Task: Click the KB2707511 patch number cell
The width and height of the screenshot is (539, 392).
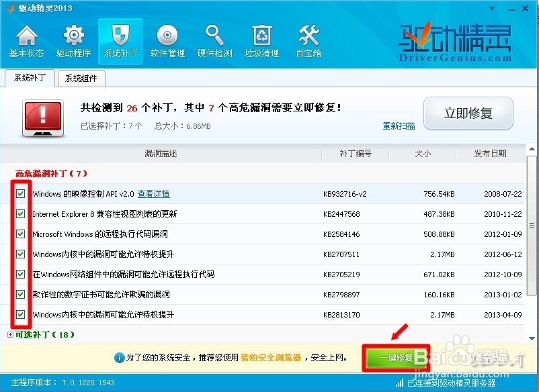Action: pyautogui.click(x=341, y=254)
